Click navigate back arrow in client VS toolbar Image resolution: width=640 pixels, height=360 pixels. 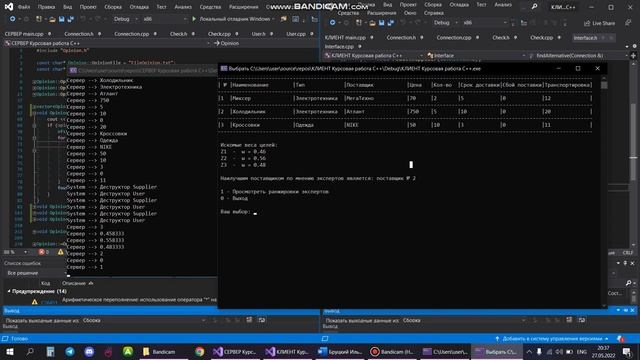click(x=332, y=23)
